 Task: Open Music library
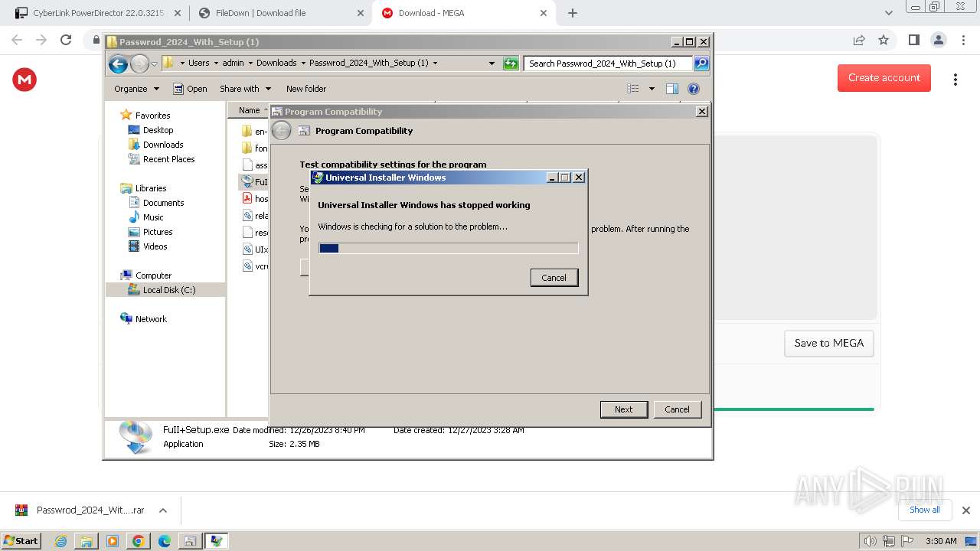[x=153, y=217]
